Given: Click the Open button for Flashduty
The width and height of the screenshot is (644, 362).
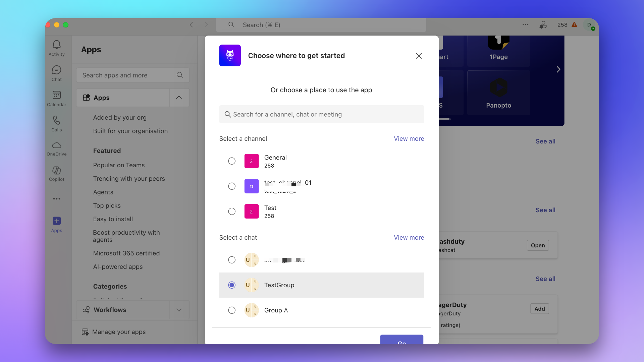Looking at the screenshot, I should click(x=538, y=245).
